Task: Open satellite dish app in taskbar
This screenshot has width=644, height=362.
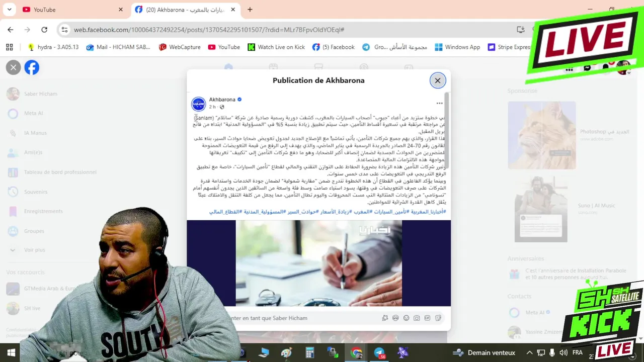Action: coord(403,353)
